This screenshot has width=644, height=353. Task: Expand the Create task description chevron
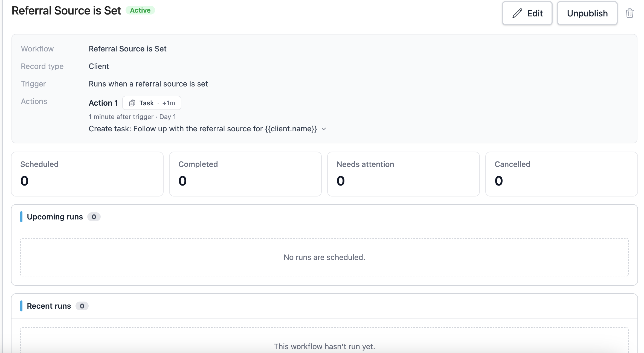pos(324,129)
